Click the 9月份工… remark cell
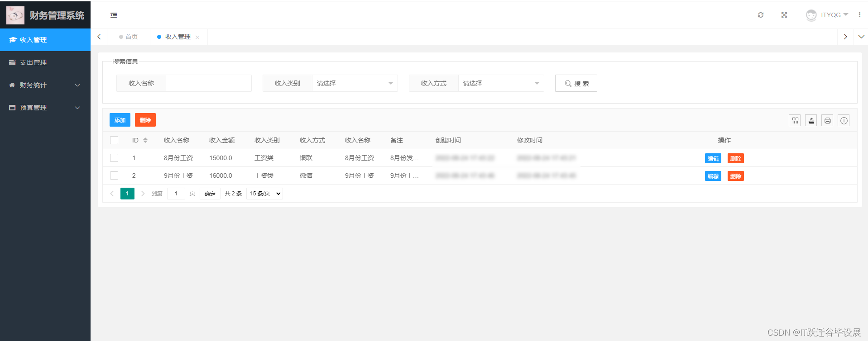Screen dimensions: 868x341 [404, 175]
